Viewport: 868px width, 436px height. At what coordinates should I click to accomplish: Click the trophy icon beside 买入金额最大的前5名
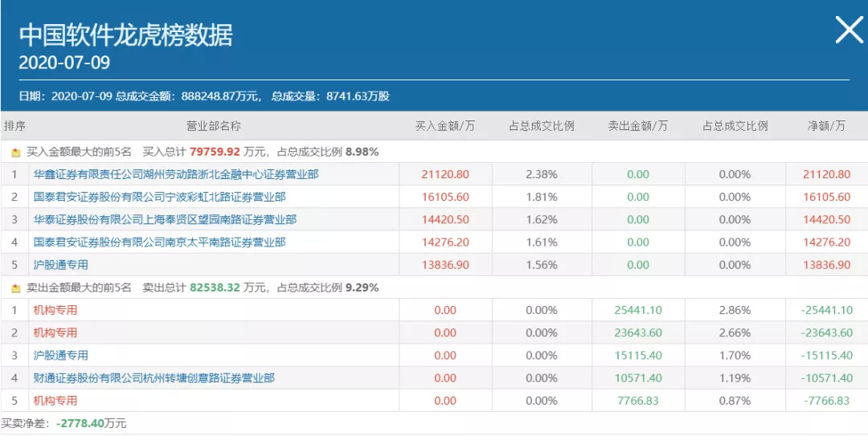point(16,153)
